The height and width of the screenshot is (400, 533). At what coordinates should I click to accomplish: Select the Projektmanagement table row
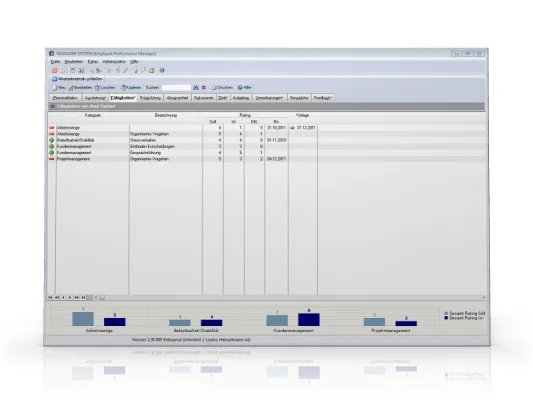[x=267, y=159]
